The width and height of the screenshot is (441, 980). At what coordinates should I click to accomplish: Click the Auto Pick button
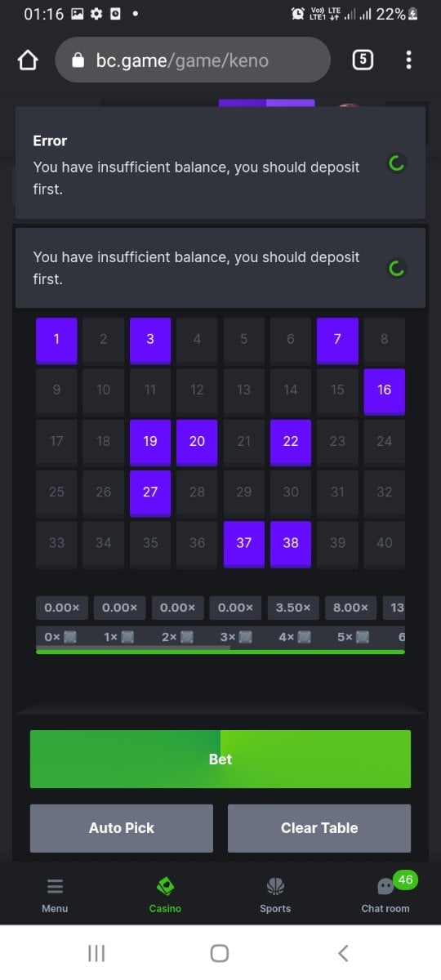click(122, 828)
